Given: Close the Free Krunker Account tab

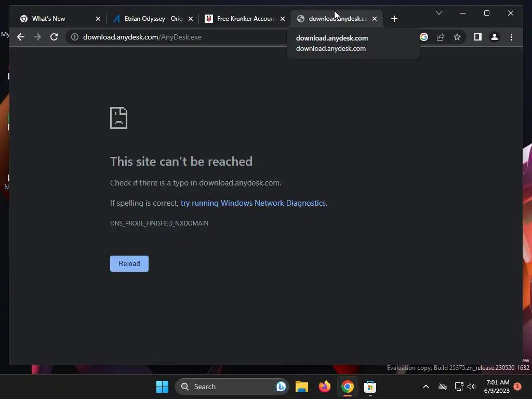Looking at the screenshot, I should (x=283, y=19).
